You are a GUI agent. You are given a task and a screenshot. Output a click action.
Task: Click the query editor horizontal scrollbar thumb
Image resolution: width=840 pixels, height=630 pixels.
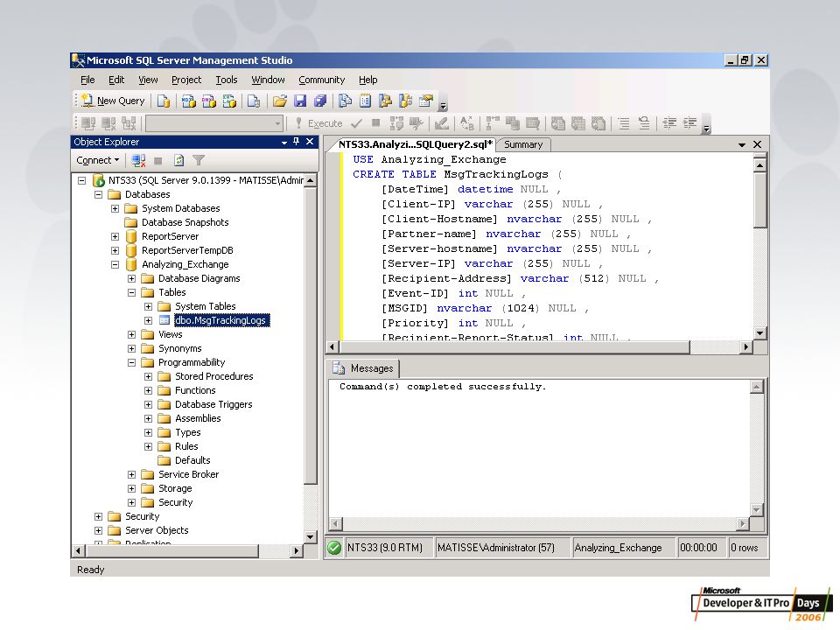(514, 347)
